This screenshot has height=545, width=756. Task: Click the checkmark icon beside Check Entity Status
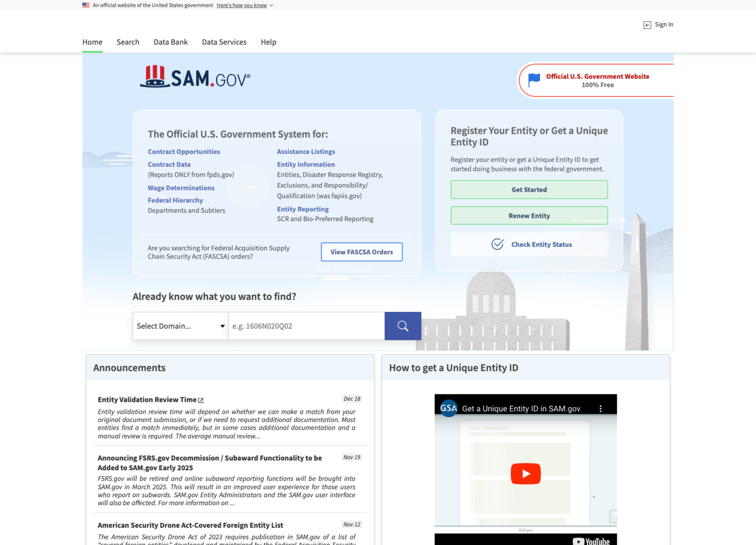(x=498, y=244)
